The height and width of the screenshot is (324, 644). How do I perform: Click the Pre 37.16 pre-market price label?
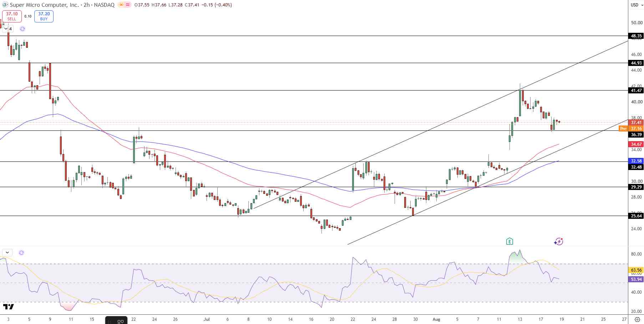pos(631,129)
